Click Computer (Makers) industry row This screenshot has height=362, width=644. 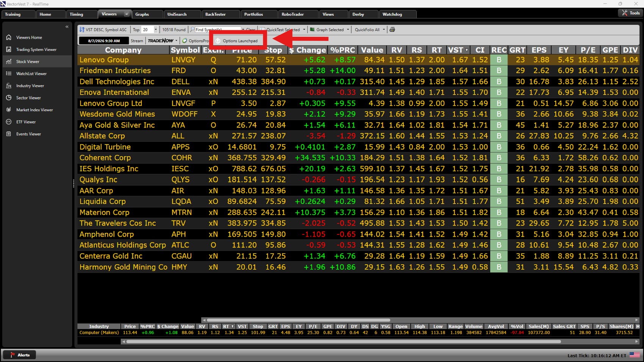358,333
